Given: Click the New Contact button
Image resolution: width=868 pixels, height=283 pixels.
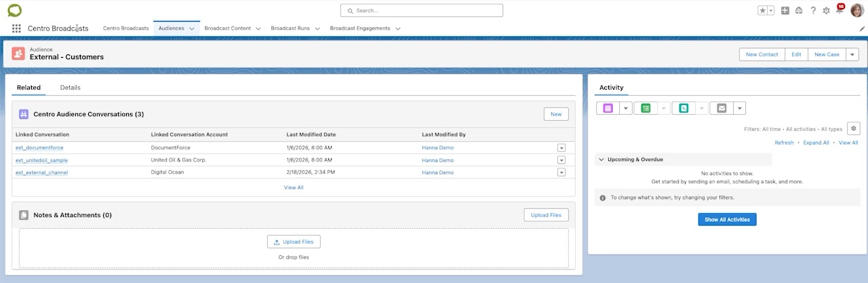Looking at the screenshot, I should click(762, 54).
